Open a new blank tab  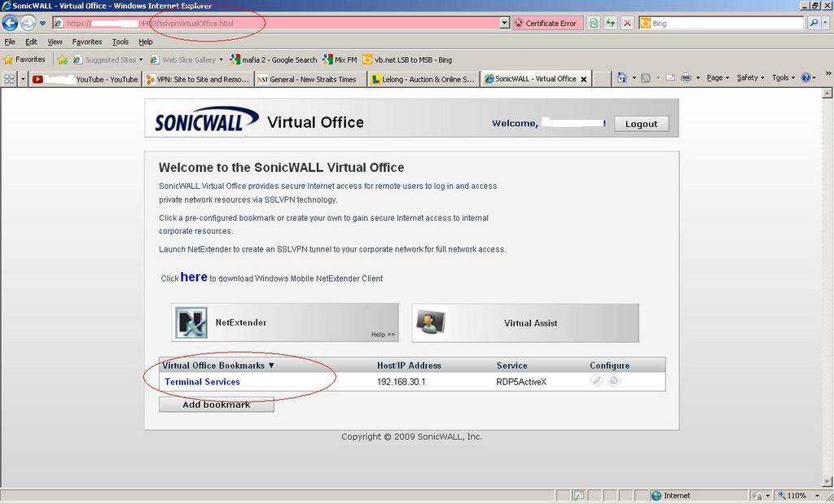coord(602,79)
